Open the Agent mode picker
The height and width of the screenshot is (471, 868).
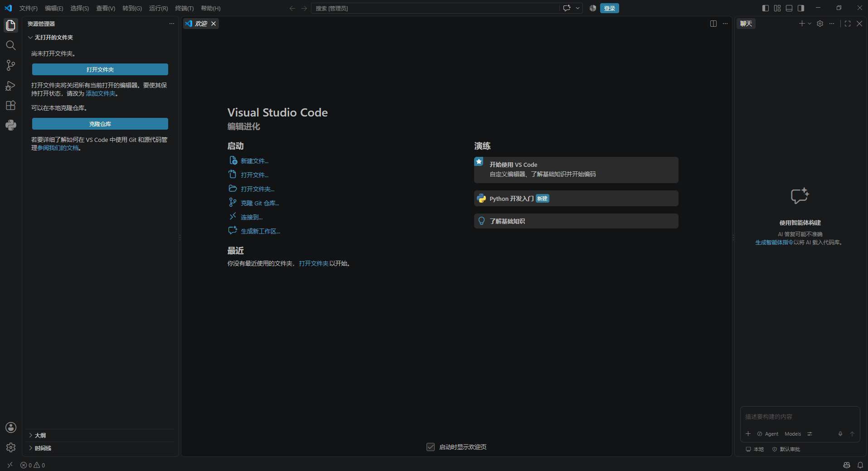[x=768, y=434]
